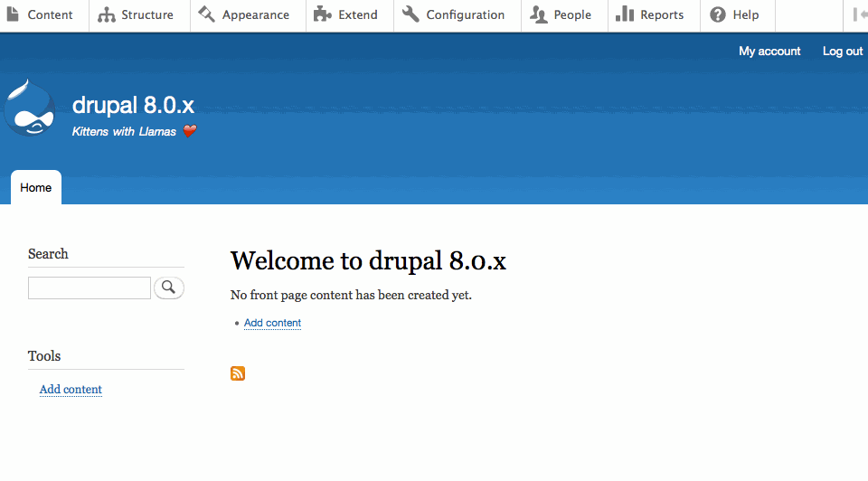This screenshot has height=481, width=868.
Task: Click the Drupal drop logo
Action: click(x=30, y=108)
